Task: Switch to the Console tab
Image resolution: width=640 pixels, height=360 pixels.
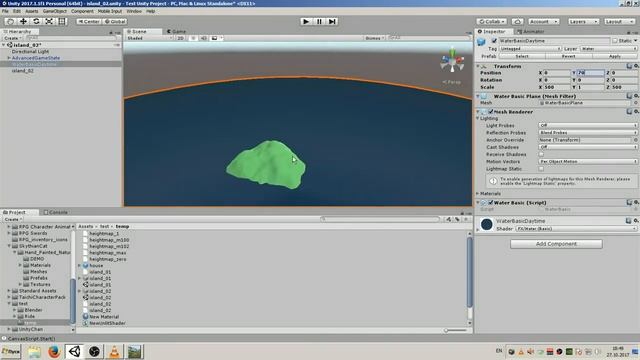Action: (x=56, y=212)
